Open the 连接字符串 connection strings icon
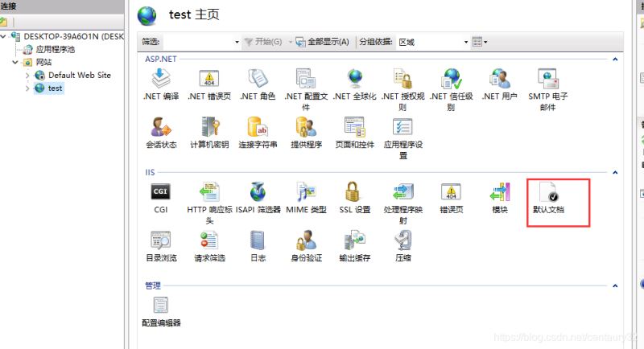Viewport: 644px width, 349px height. (258, 133)
